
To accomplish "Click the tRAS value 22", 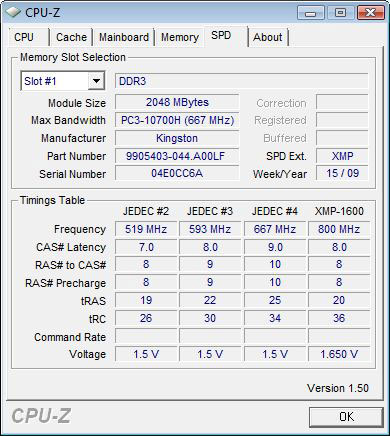I will 210,300.
